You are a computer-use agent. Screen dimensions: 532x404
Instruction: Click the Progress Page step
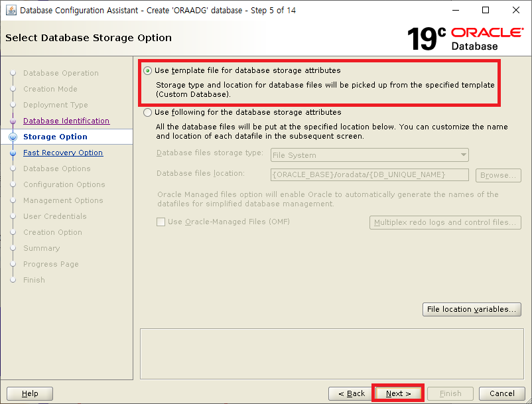[51, 264]
